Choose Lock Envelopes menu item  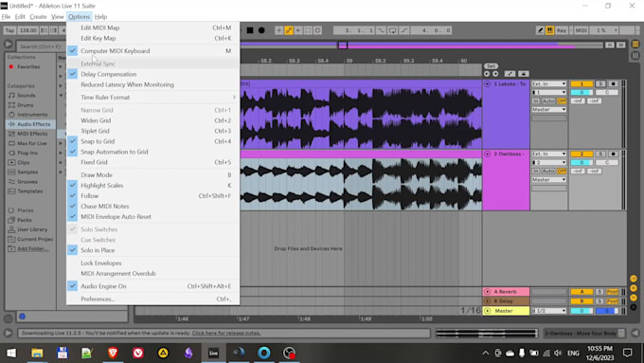pos(152,263)
